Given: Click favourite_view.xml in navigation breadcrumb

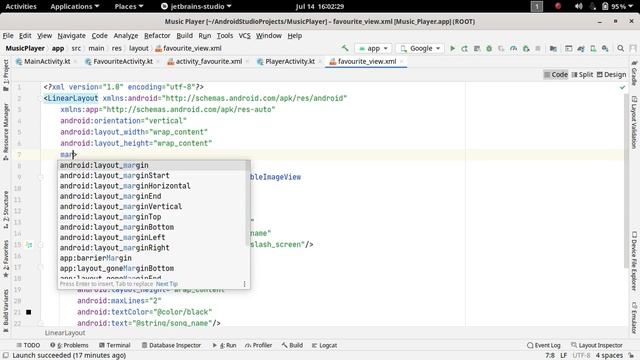Looking at the screenshot, I should coord(188,48).
